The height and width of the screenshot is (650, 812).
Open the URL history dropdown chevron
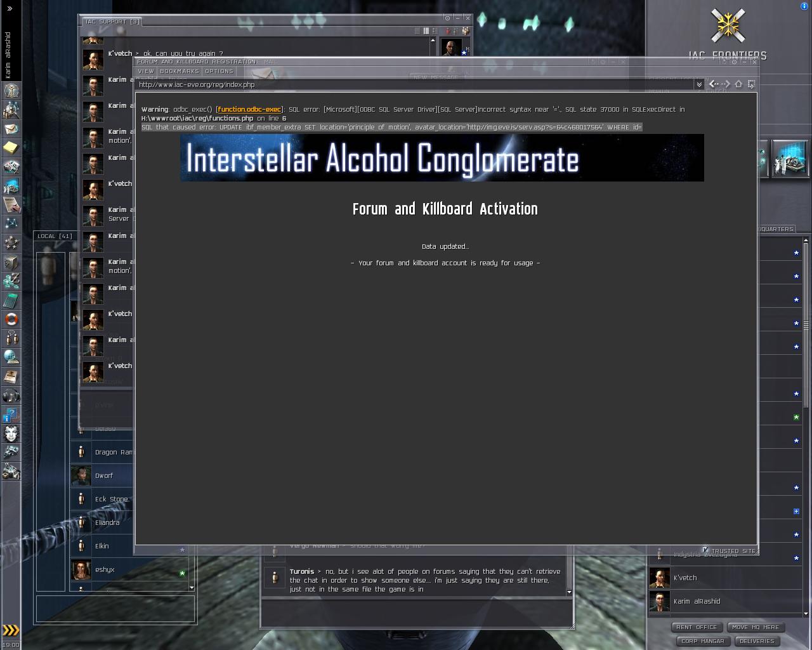click(x=699, y=84)
